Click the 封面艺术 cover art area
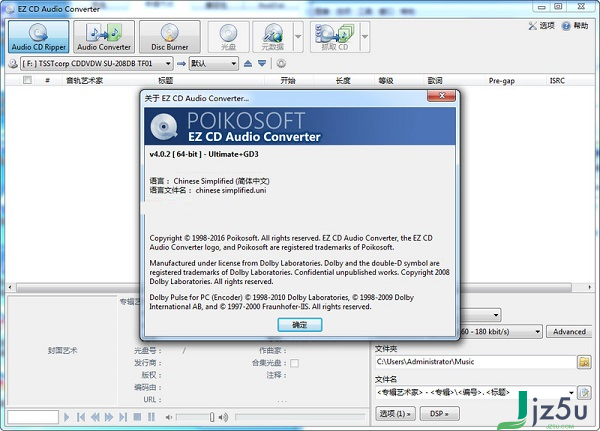The height and width of the screenshot is (431, 600). pyautogui.click(x=62, y=350)
